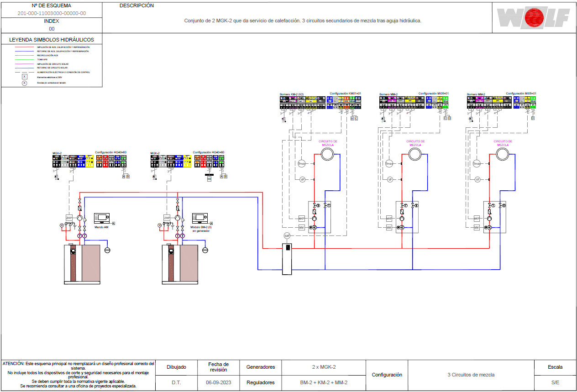Click the "Dibujado" table cell
Viewport: 577px width, 392px height.
coord(176,367)
